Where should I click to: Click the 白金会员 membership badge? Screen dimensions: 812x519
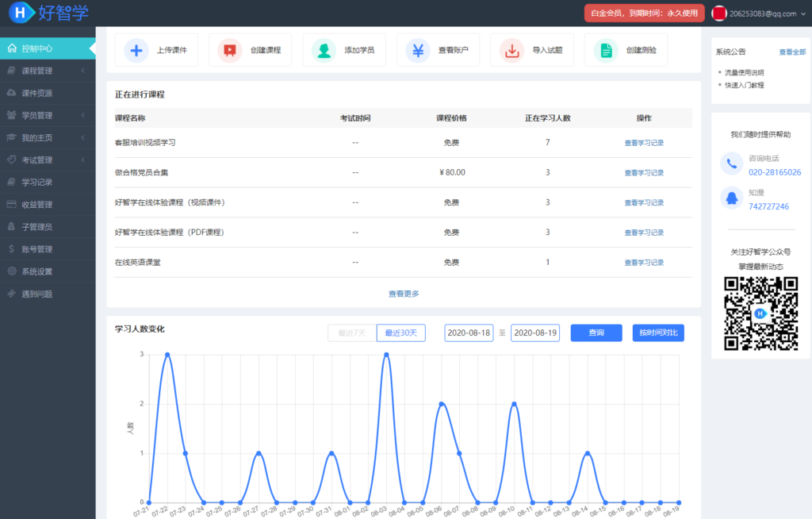tap(644, 13)
